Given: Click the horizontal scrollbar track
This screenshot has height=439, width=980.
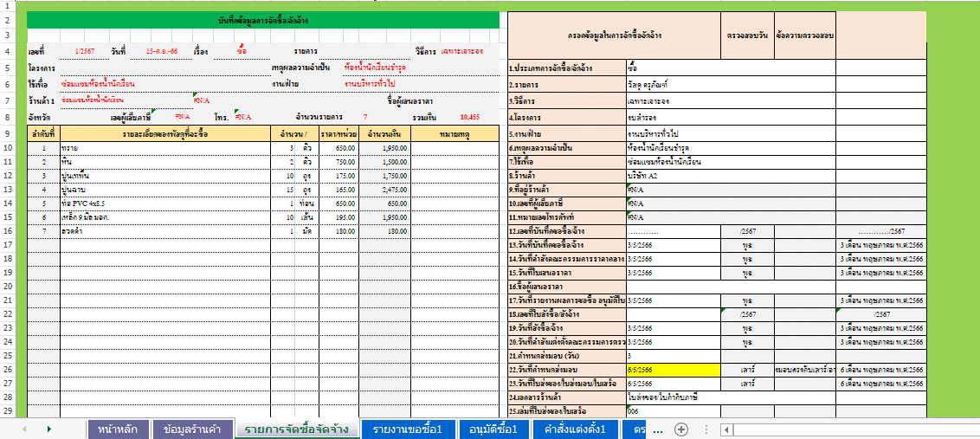Looking at the screenshot, I should coord(856,429).
